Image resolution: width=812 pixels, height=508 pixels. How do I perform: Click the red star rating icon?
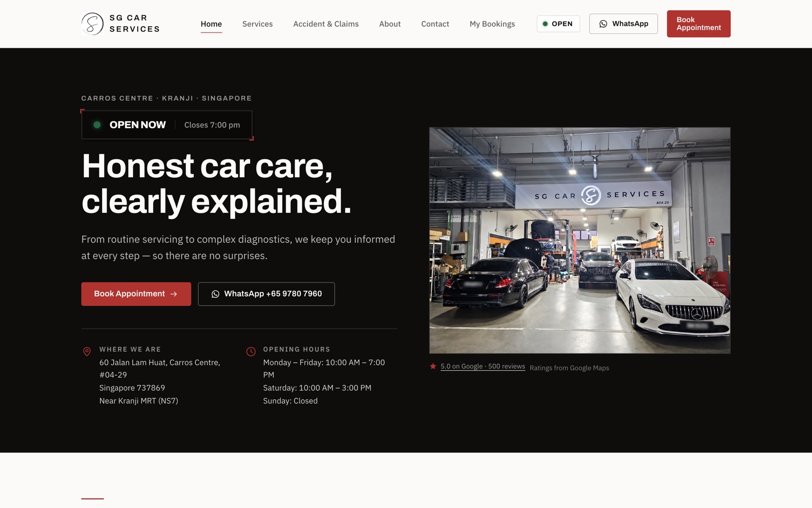[433, 366]
